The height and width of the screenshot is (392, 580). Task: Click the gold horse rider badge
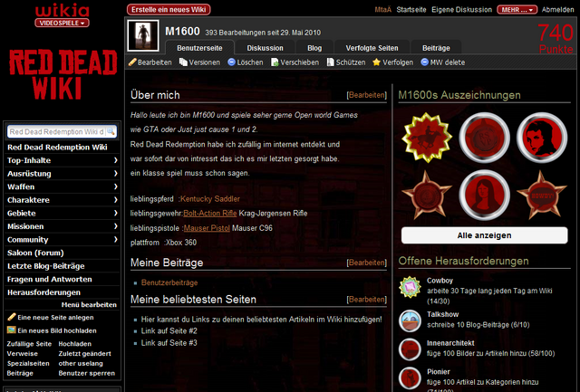tap(427, 138)
